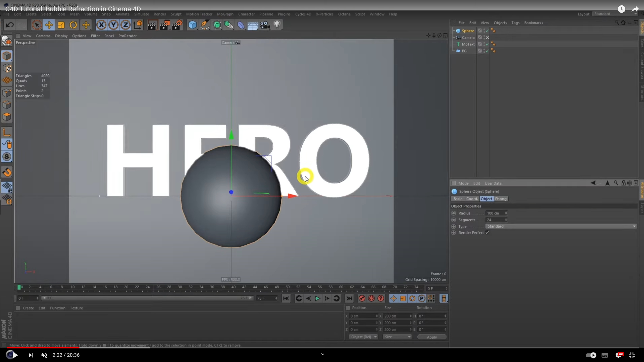Play the animation forwards

point(317,298)
